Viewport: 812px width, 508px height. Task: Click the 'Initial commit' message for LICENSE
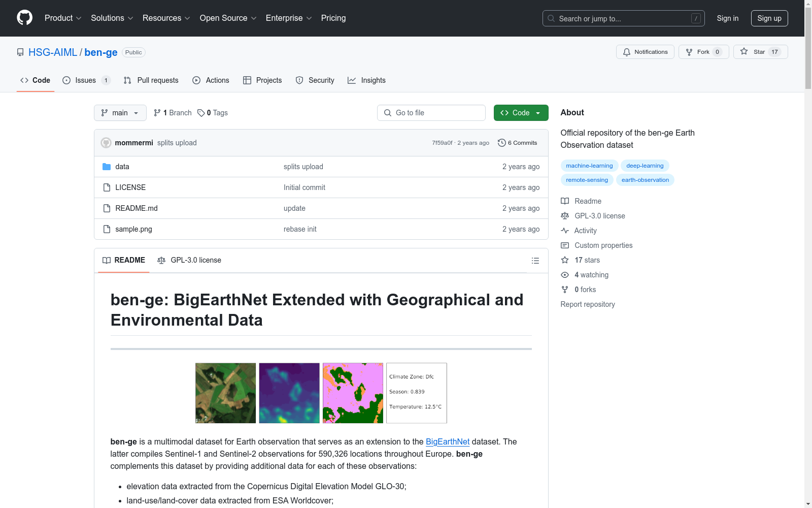[304, 187]
